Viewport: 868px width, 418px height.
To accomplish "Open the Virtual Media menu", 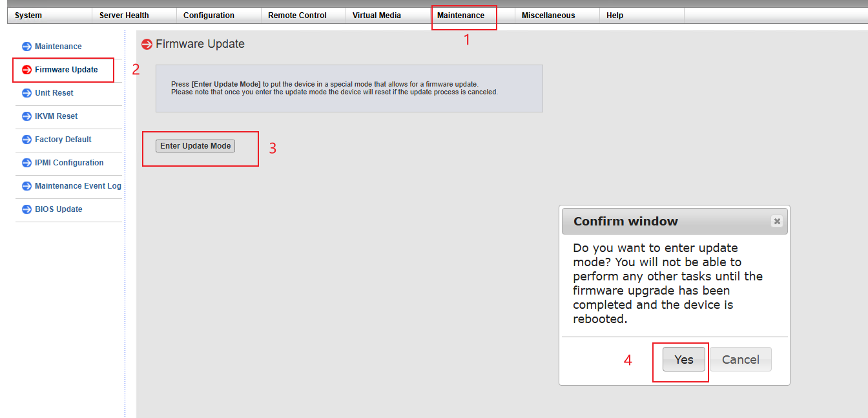I will [377, 16].
